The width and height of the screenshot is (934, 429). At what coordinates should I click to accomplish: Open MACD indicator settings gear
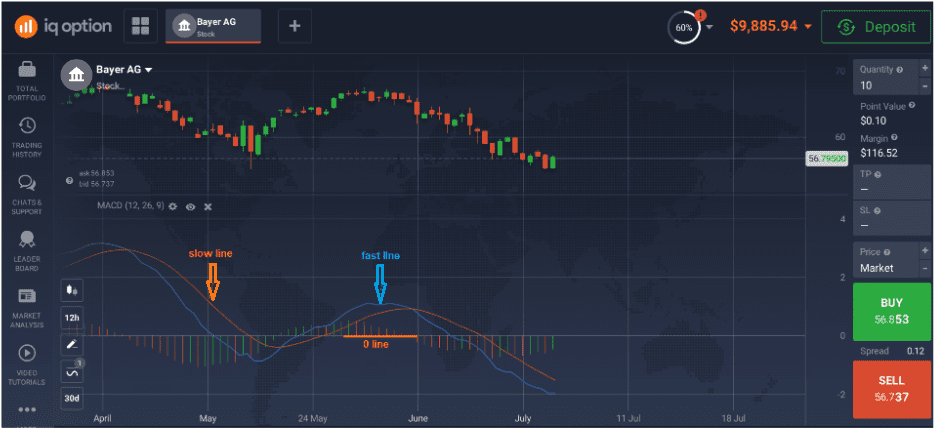[x=173, y=206]
